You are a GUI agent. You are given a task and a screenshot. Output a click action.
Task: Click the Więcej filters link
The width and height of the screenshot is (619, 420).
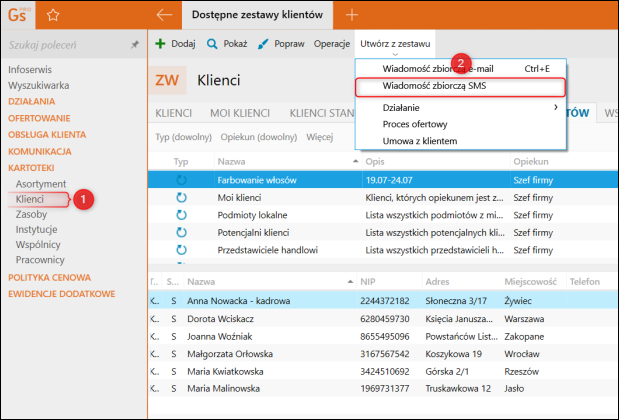tap(320, 136)
